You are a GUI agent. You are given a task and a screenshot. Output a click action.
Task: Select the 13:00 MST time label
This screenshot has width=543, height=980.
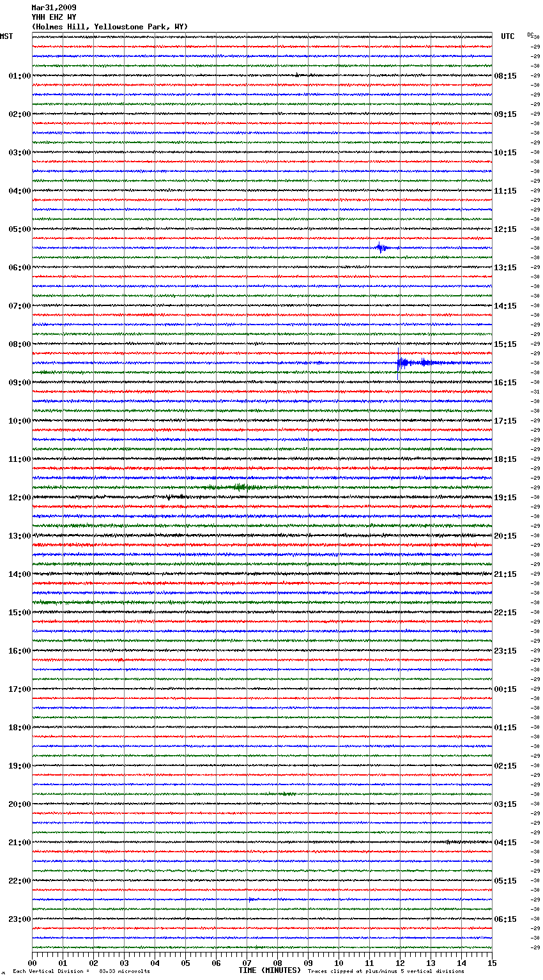click(x=20, y=536)
